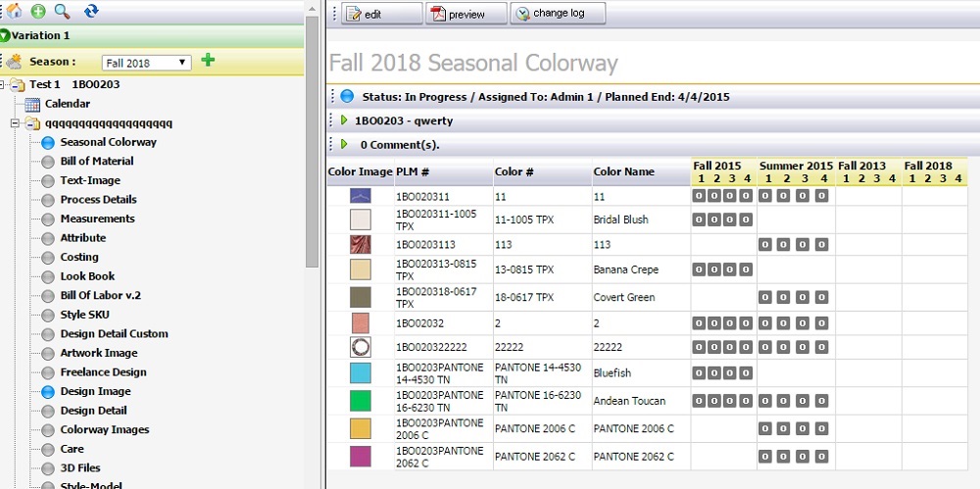Image resolution: width=980 pixels, height=489 pixels.
Task: Toggle Fall 2015 delivery 1 for Bridal Blush
Action: [699, 220]
